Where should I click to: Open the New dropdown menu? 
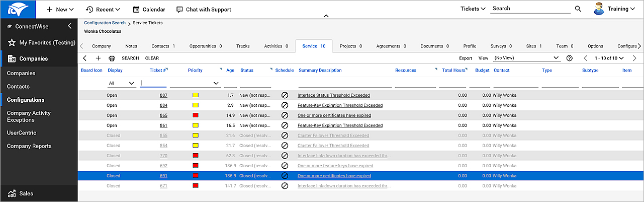point(60,10)
